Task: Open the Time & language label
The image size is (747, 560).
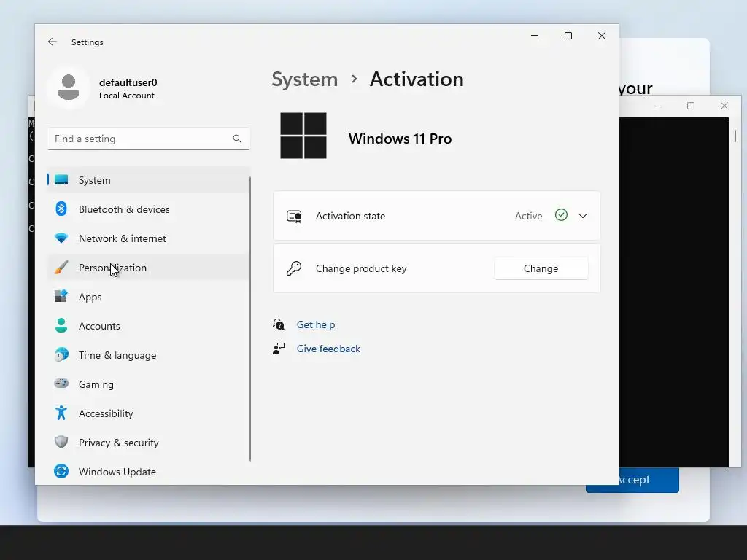Action: [117, 355]
